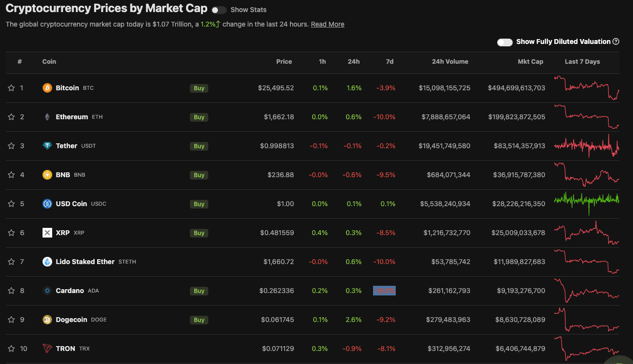Sort the table by Price column

[x=284, y=61]
